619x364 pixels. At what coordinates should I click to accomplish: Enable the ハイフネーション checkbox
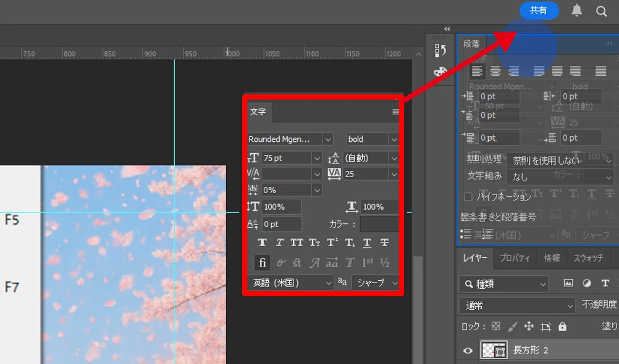468,196
